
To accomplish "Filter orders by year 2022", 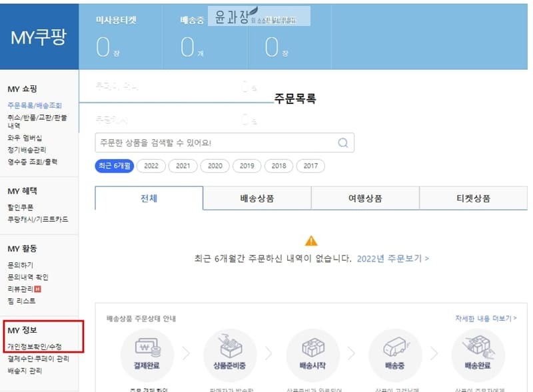I will click(151, 166).
